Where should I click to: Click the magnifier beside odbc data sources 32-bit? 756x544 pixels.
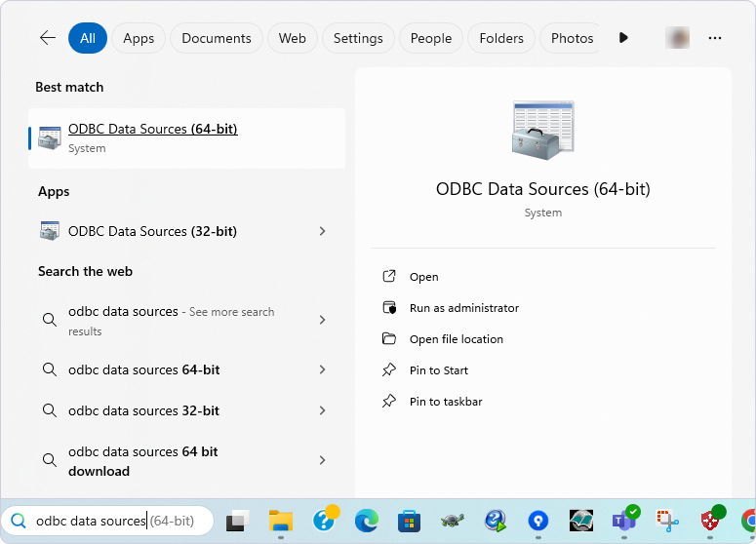pos(49,410)
